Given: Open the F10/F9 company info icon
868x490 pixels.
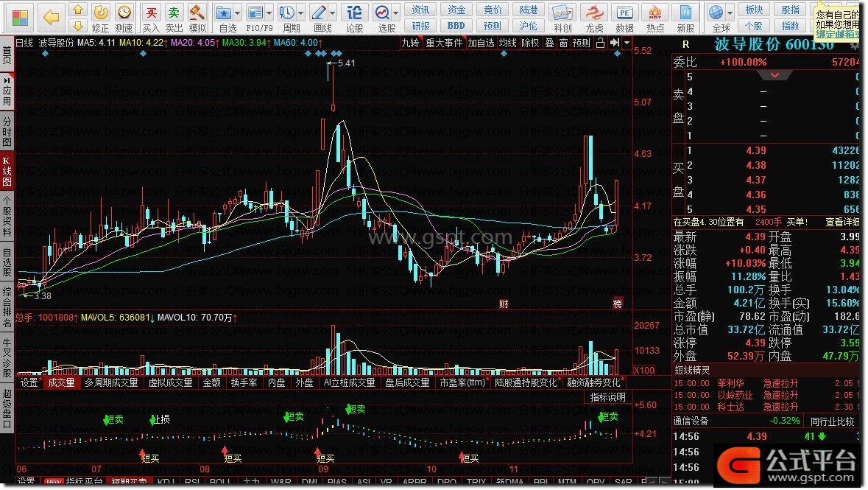Looking at the screenshot, I should click(x=255, y=13).
